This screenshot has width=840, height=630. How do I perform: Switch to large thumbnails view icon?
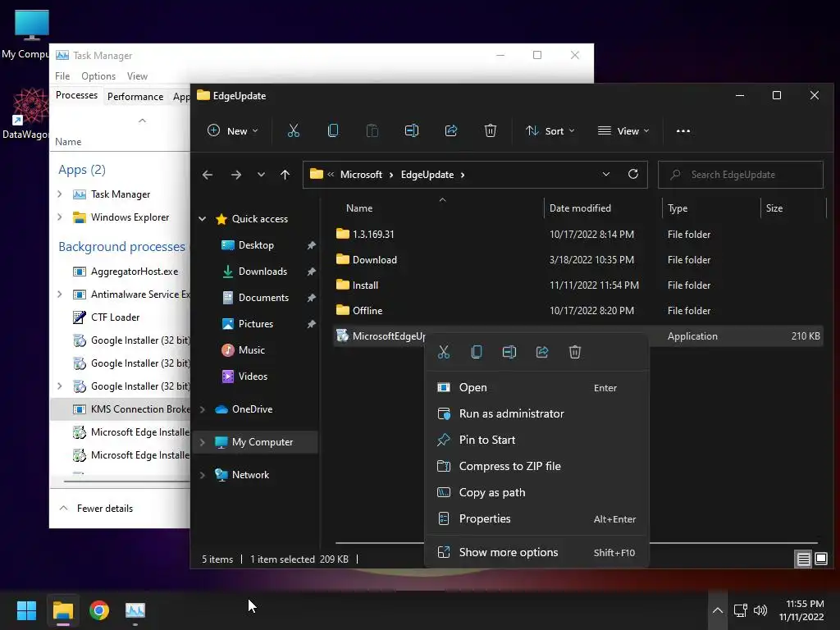821,559
